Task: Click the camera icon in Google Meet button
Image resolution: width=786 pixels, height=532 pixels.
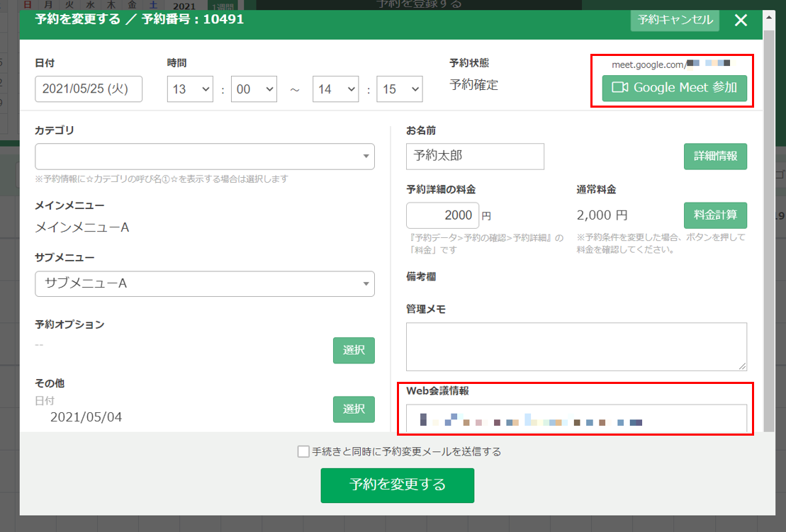Action: (x=620, y=88)
